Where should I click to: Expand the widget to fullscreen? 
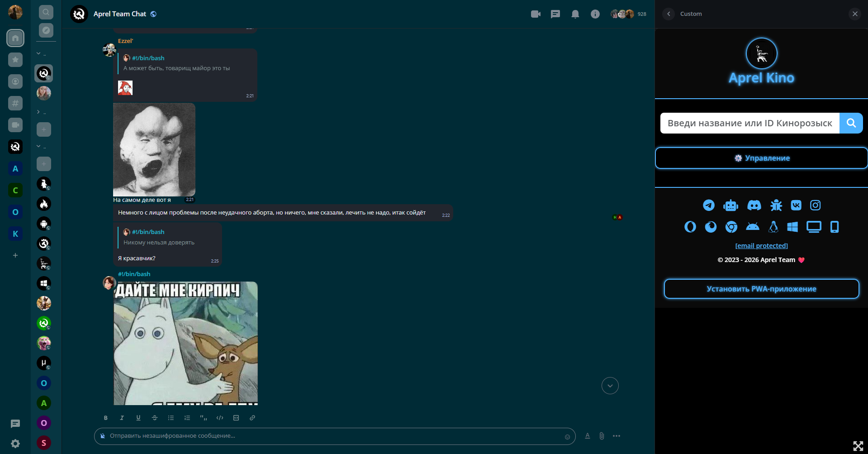(x=858, y=446)
